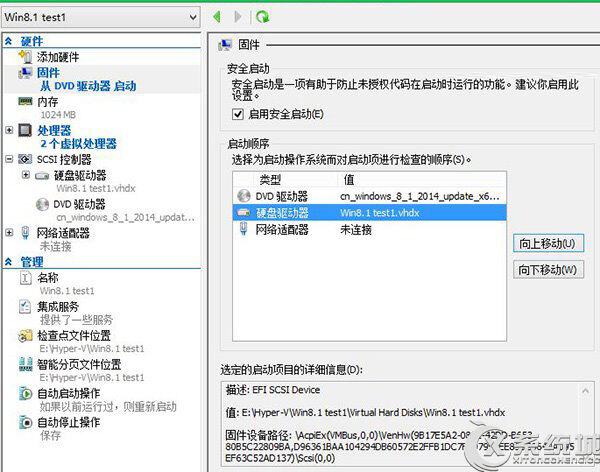Click 保存 under 自动停止操作
Image resolution: width=600 pixels, height=472 pixels.
(50, 436)
